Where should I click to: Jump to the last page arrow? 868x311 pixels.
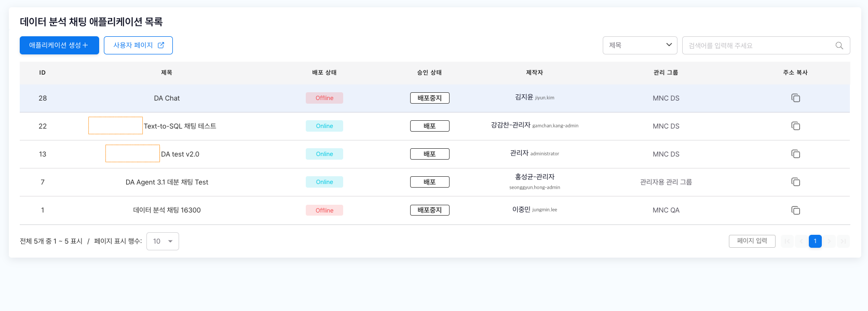tap(843, 241)
